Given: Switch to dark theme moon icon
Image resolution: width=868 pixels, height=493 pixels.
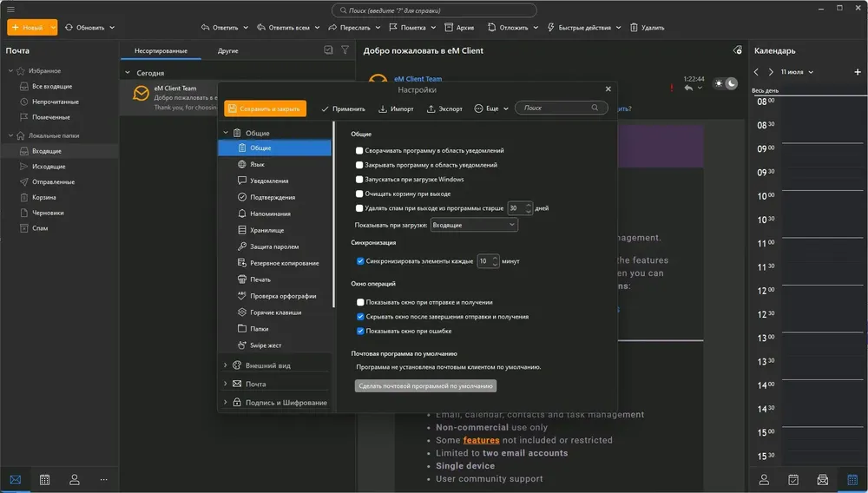Looking at the screenshot, I should tap(731, 83).
